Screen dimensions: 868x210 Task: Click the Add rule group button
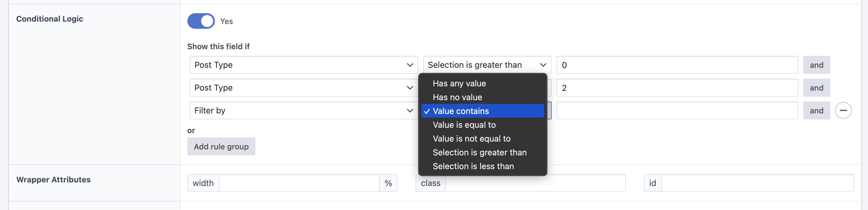pyautogui.click(x=221, y=146)
